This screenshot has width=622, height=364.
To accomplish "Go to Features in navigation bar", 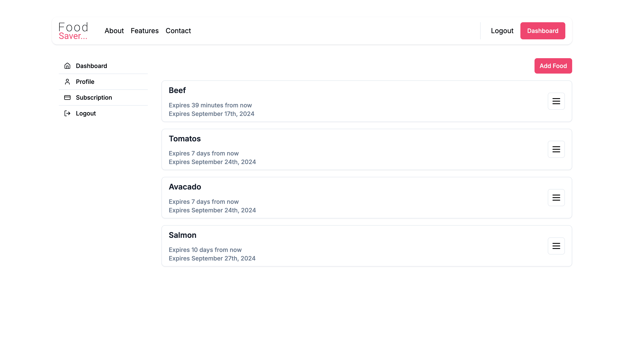I will coord(145,31).
